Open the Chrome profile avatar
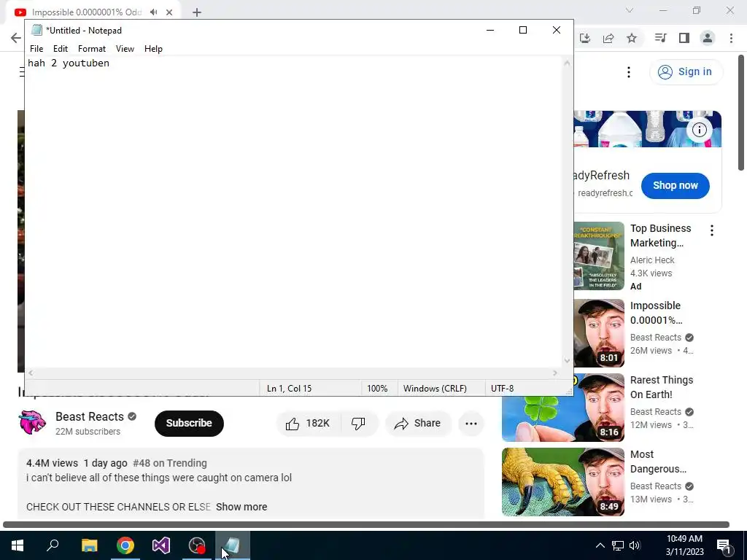 pos(708,38)
